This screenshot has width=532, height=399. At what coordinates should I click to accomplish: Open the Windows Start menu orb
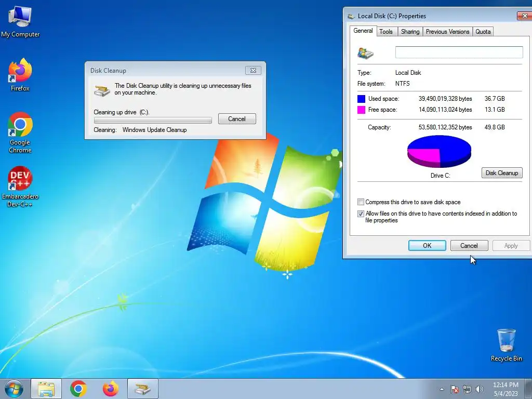(14, 389)
